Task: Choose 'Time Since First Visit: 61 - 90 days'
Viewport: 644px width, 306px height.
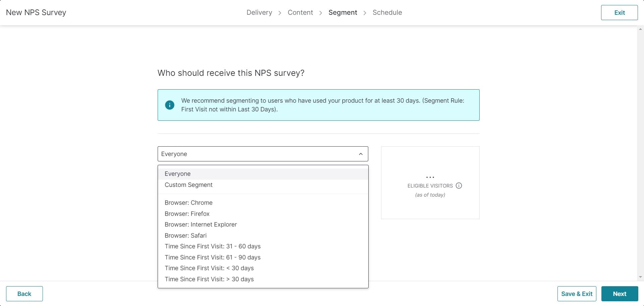Action: (212, 257)
